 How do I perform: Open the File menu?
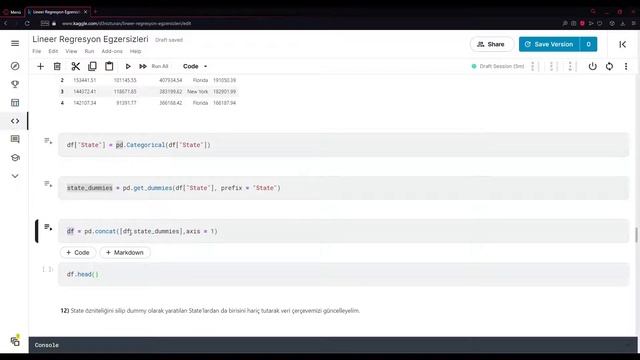pyautogui.click(x=37, y=51)
